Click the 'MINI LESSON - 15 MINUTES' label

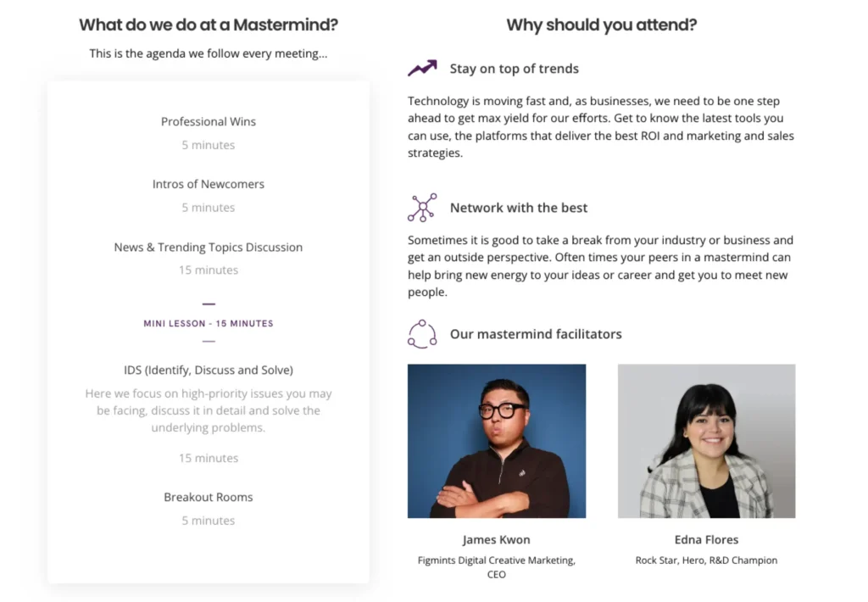pos(209,323)
